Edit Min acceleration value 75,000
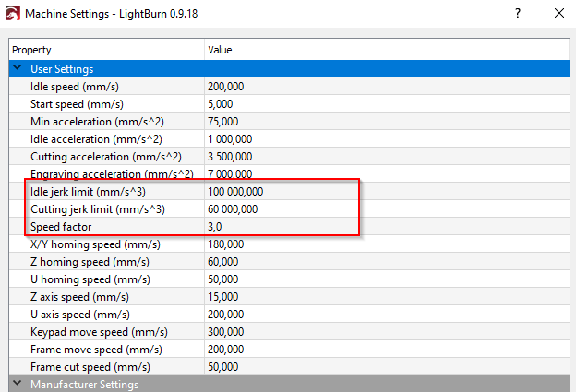576x392 pixels. click(x=223, y=122)
